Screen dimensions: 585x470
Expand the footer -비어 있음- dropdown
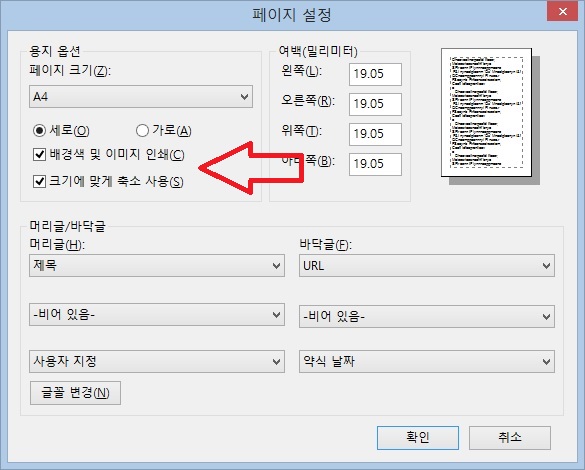(x=427, y=316)
